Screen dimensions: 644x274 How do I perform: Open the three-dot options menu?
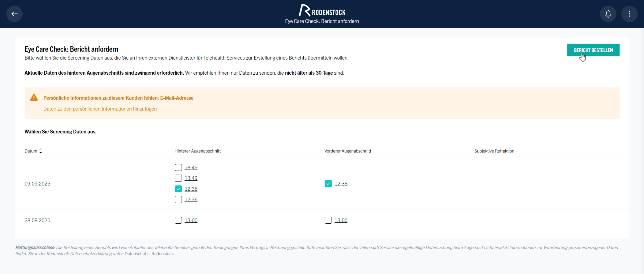pos(629,14)
